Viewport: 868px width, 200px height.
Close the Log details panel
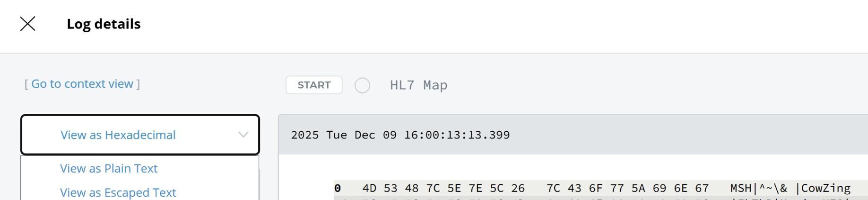[x=28, y=24]
